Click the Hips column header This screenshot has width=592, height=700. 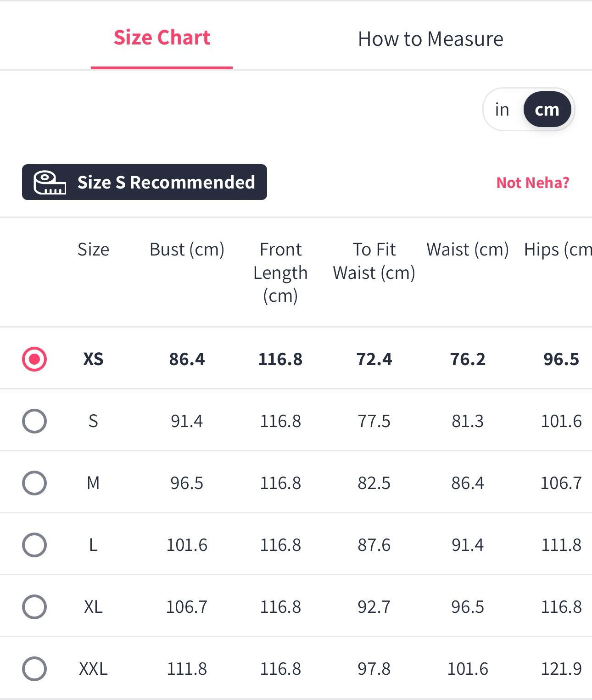(x=558, y=250)
